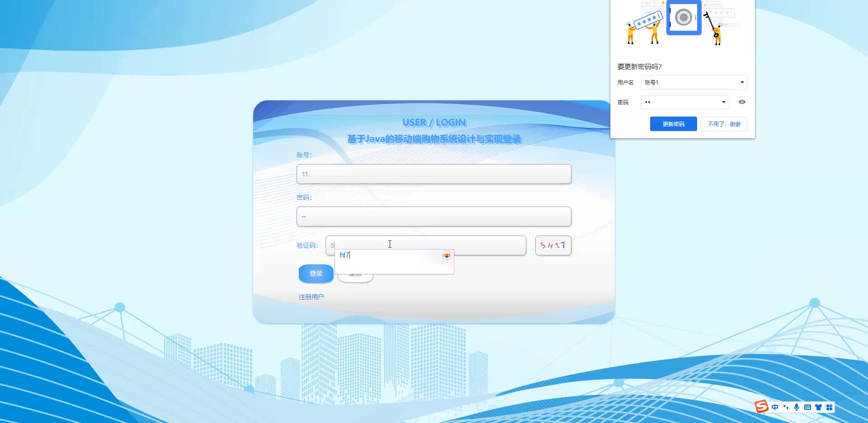Screen dimensions: 868x423
Task: Toggle punctuation mode icon in IME bar
Action: [786, 407]
